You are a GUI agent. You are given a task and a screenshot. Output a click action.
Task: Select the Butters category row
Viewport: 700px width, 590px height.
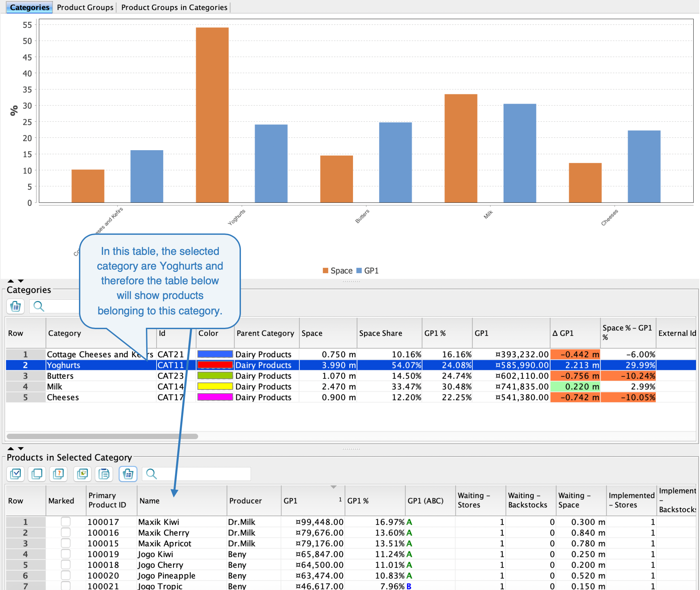[x=351, y=376]
